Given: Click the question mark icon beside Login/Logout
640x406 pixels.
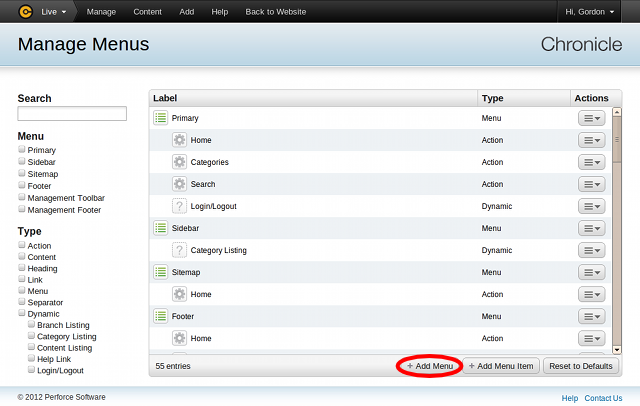Looking at the screenshot, I should (179, 206).
